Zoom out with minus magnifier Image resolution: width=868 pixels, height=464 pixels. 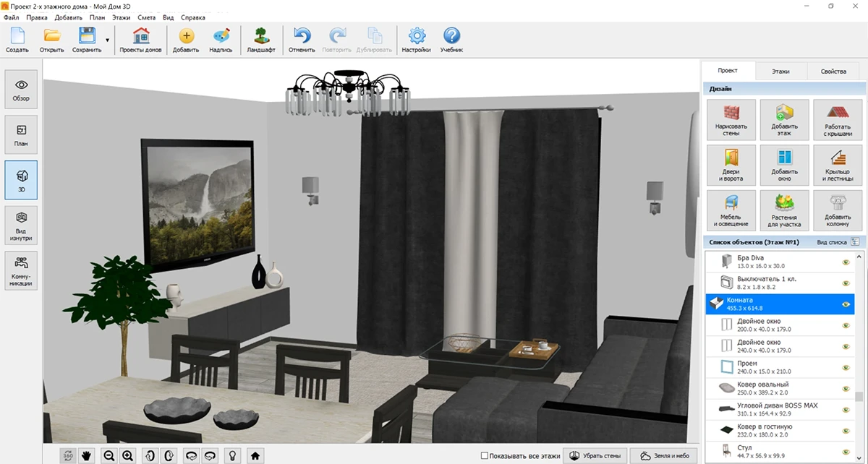coord(109,455)
